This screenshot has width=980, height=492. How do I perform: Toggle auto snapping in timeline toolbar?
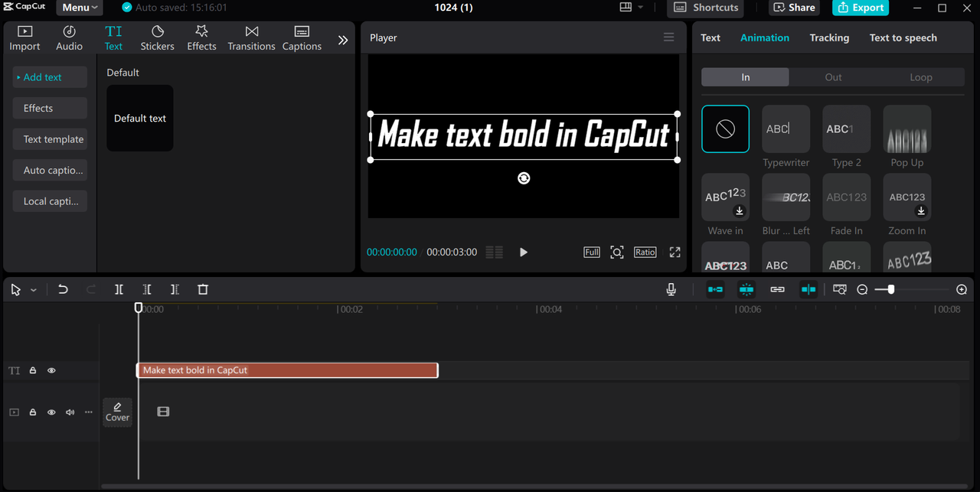746,289
